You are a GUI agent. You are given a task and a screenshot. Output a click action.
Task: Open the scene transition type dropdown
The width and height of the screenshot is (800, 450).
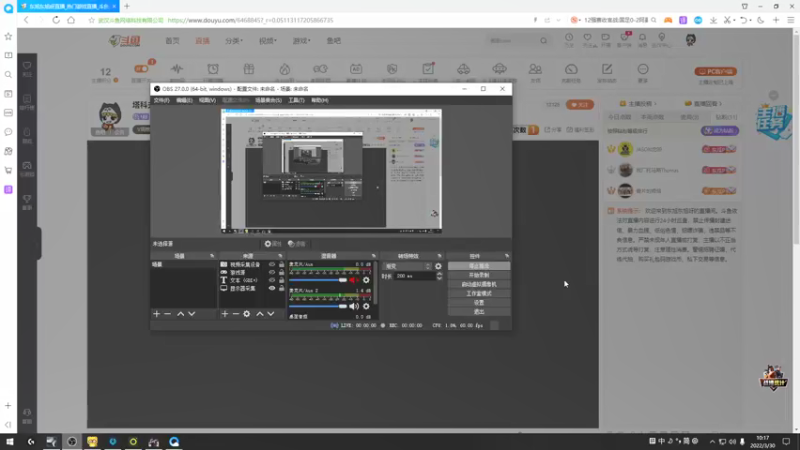[408, 266]
